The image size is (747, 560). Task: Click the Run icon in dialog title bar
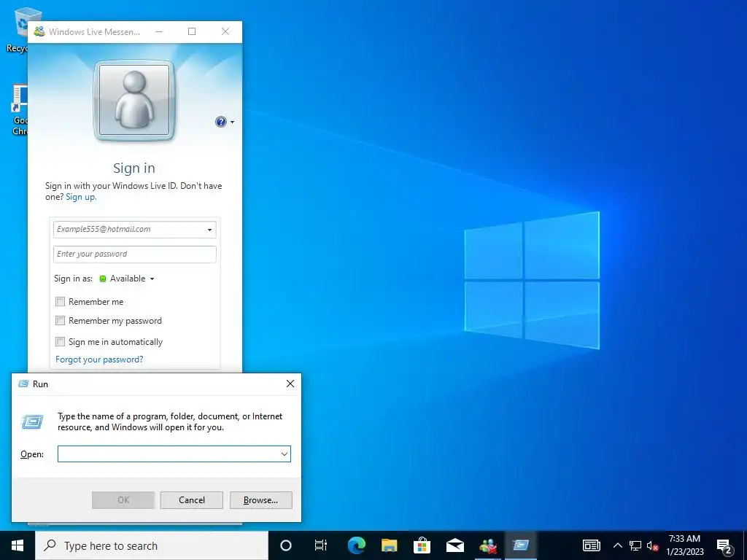[x=23, y=384]
